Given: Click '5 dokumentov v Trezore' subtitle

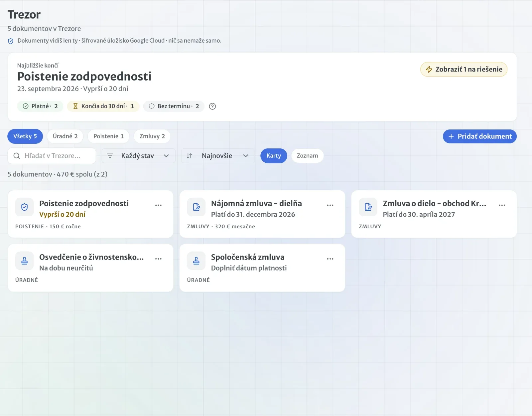Looking at the screenshot, I should click(x=44, y=29).
